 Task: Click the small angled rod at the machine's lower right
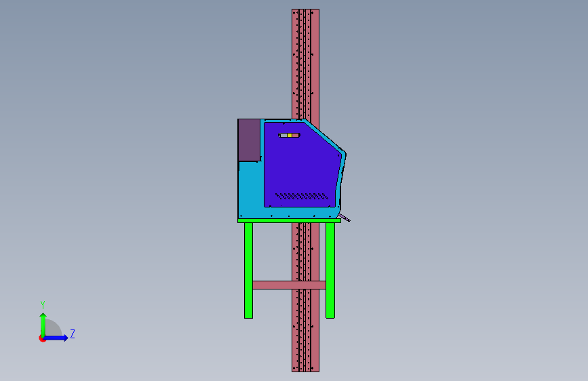(345, 218)
